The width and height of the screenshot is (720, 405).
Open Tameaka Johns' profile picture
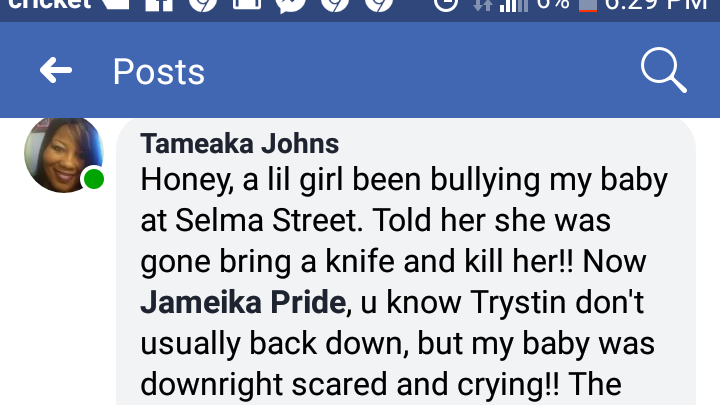click(x=63, y=155)
